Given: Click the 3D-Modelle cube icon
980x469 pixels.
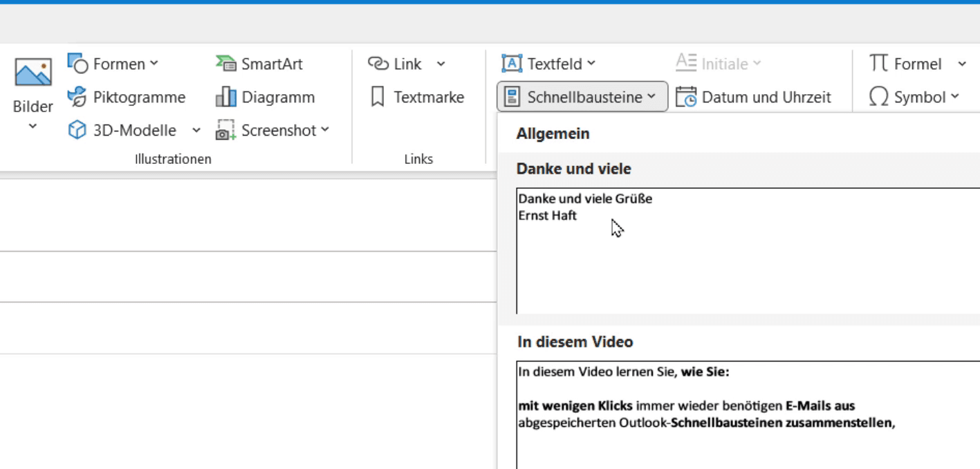Looking at the screenshot, I should [77, 130].
